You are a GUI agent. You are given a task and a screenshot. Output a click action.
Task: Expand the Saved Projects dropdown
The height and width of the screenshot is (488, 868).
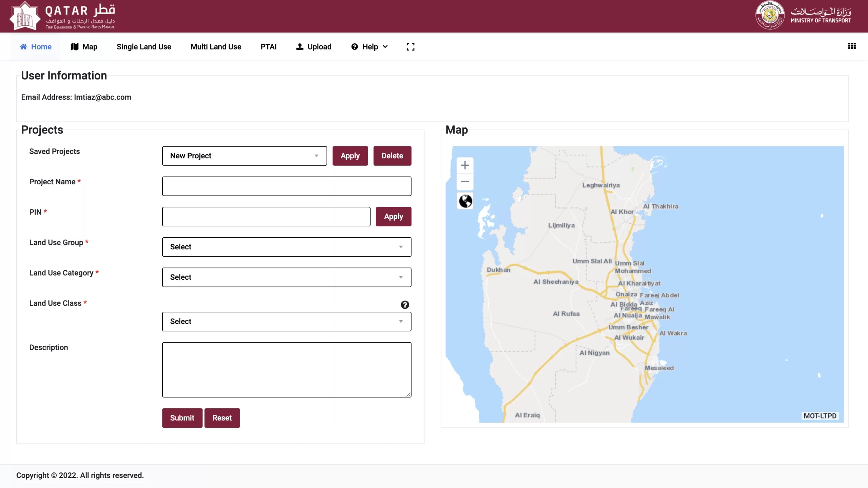click(244, 156)
